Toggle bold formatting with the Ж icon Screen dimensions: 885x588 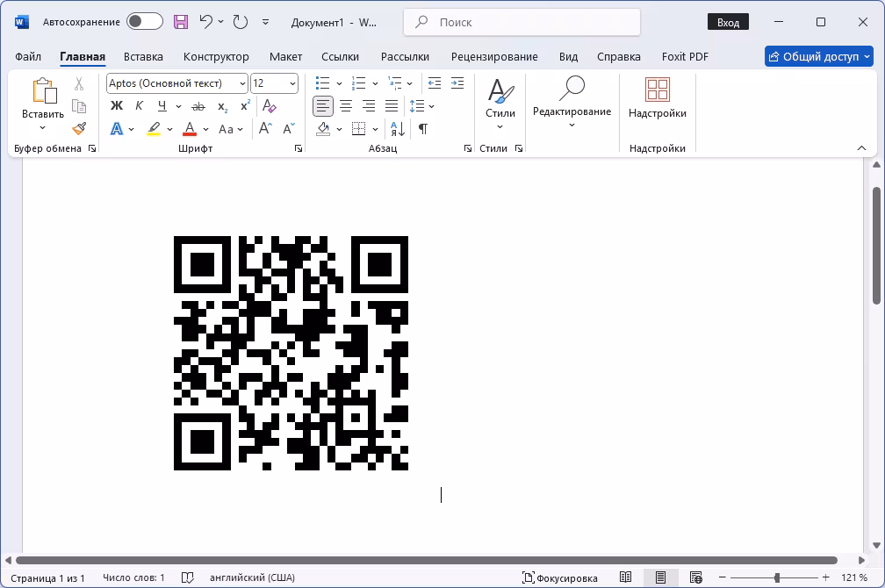pyautogui.click(x=116, y=105)
